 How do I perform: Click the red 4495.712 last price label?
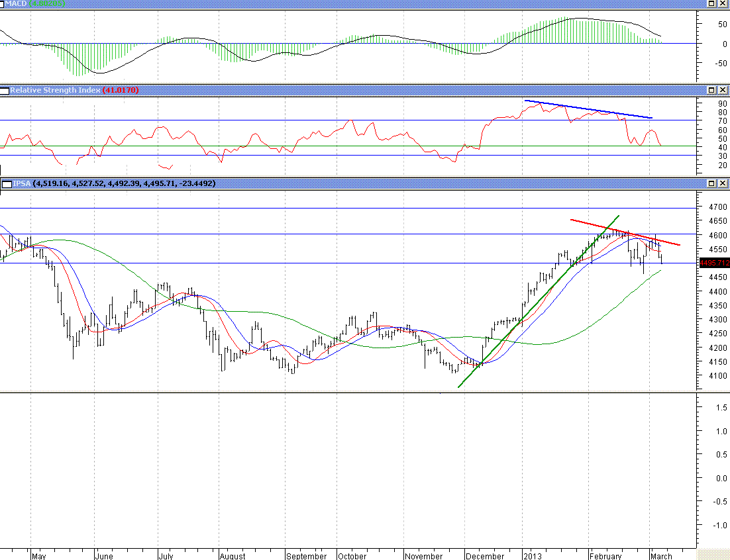[714, 263]
